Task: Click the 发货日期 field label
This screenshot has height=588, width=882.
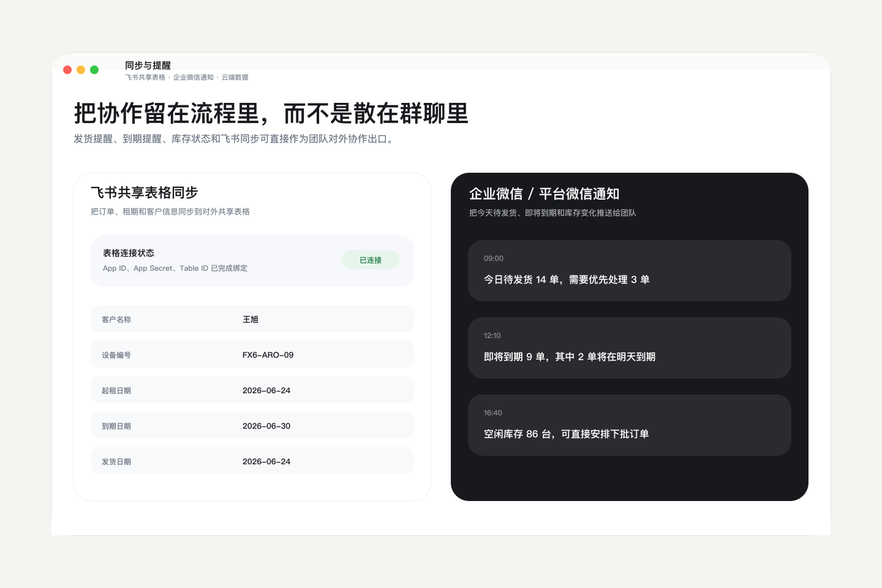Action: click(x=116, y=462)
